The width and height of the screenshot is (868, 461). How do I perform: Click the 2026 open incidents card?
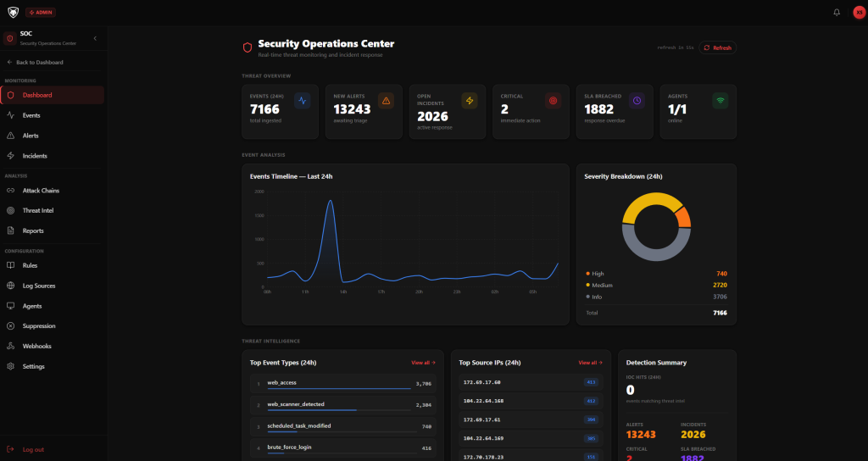click(448, 112)
